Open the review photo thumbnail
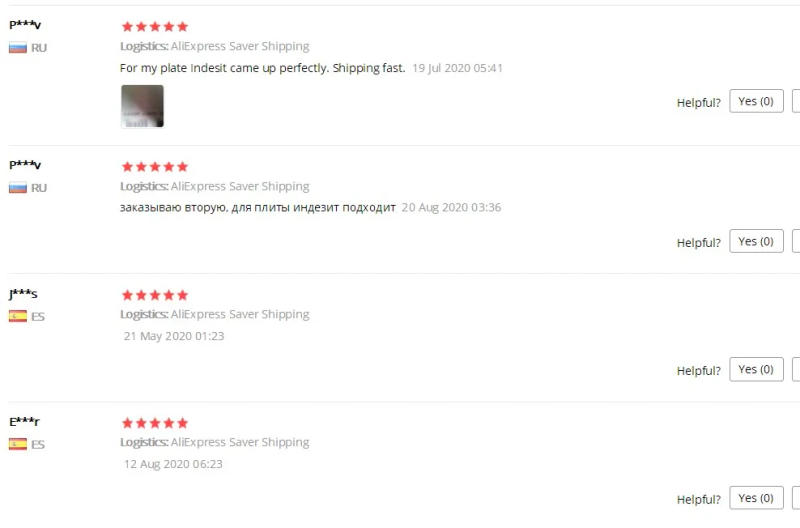This screenshot has width=800, height=528. tap(142, 106)
